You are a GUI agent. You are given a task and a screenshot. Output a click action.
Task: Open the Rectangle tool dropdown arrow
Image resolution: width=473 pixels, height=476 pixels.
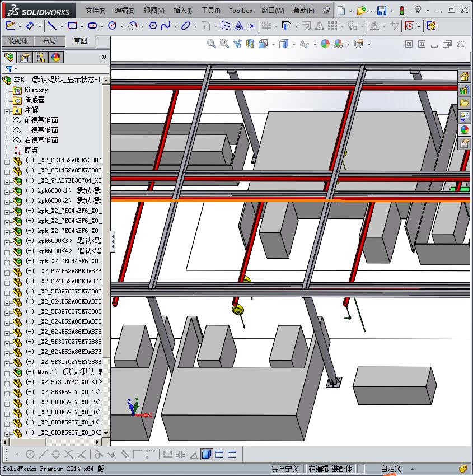(x=82, y=27)
